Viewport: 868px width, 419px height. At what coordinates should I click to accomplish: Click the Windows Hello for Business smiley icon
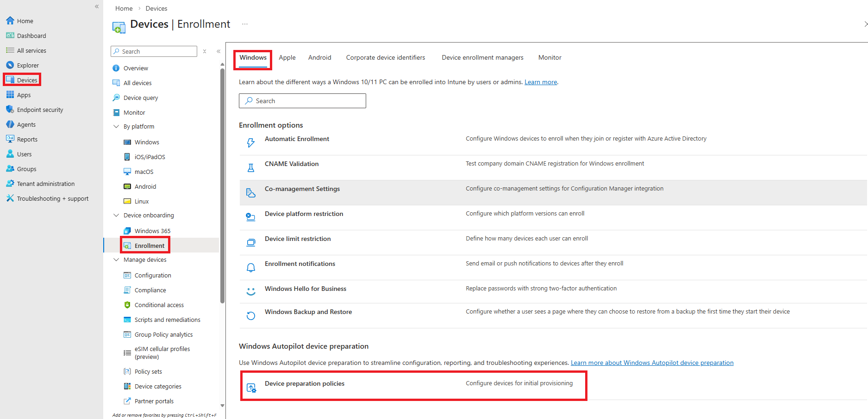[x=251, y=292]
